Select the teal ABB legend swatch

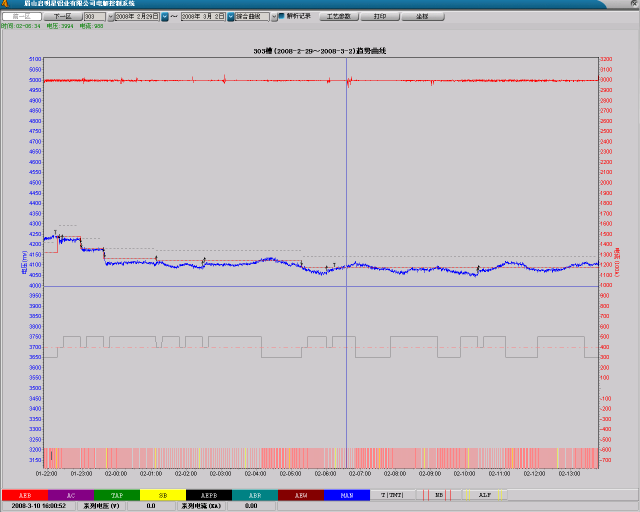point(254,495)
